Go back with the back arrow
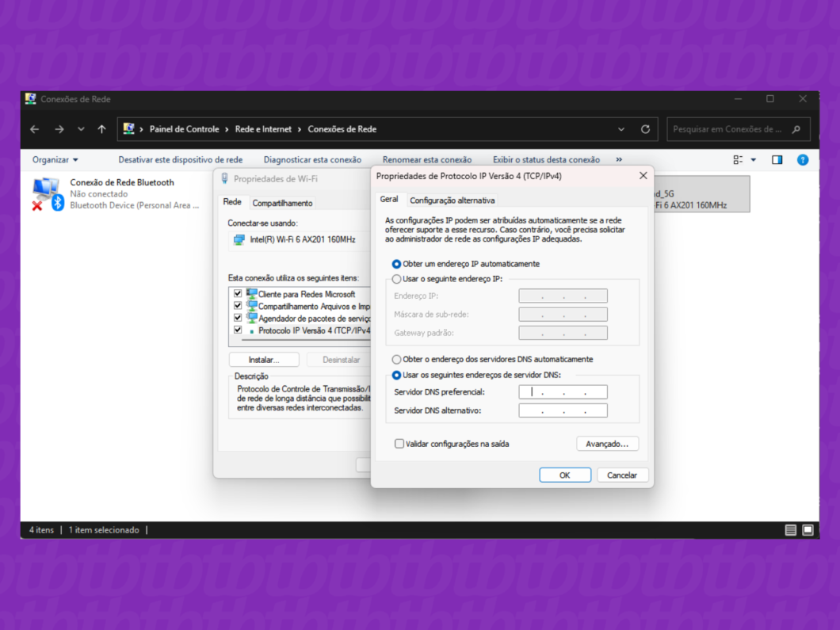Screen dimensions: 840x630 tap(35, 129)
